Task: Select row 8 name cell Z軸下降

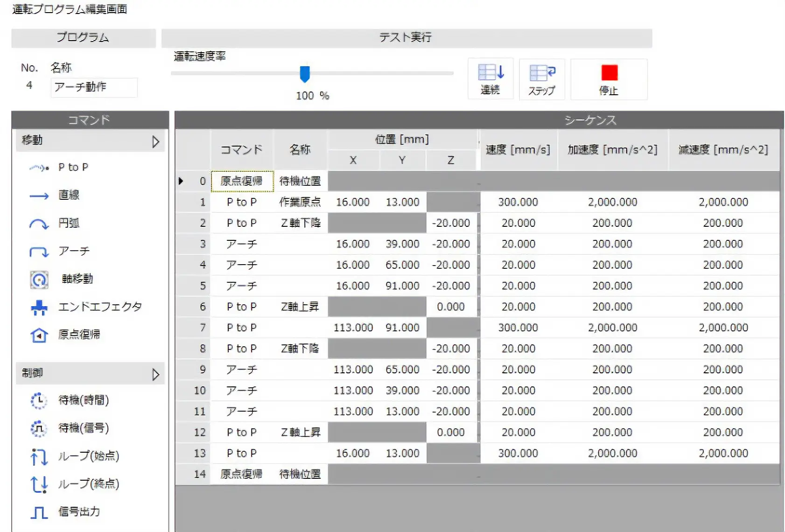Action: tap(300, 349)
